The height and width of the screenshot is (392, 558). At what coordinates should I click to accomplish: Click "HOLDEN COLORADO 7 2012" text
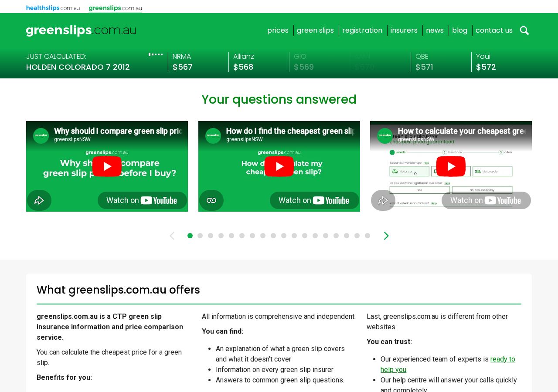(x=78, y=67)
